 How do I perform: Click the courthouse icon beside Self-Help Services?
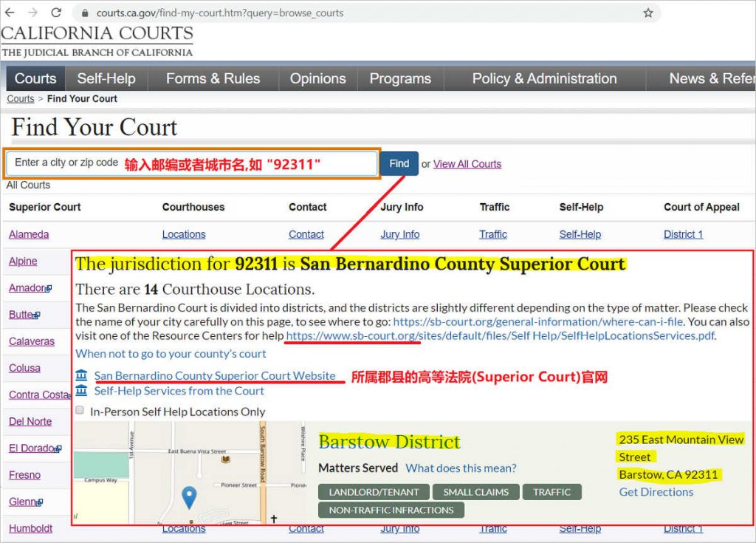(81, 390)
